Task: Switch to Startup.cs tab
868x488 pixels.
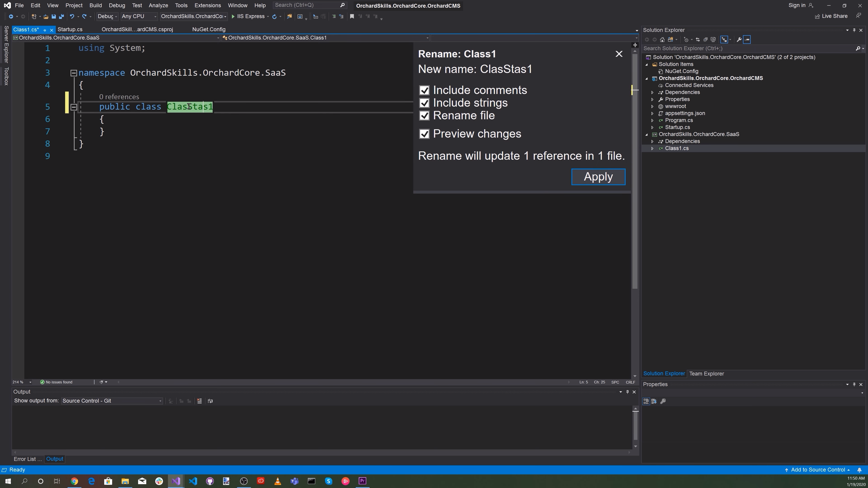Action: point(70,30)
